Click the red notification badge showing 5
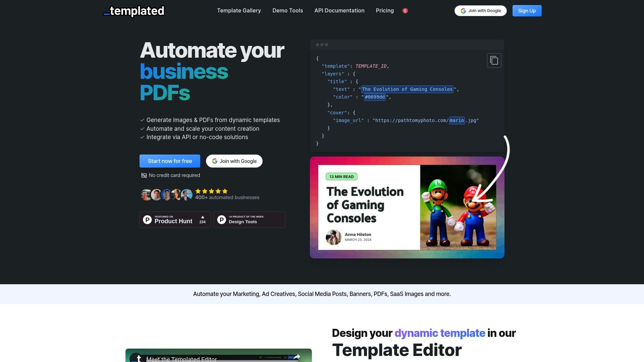 point(405,11)
